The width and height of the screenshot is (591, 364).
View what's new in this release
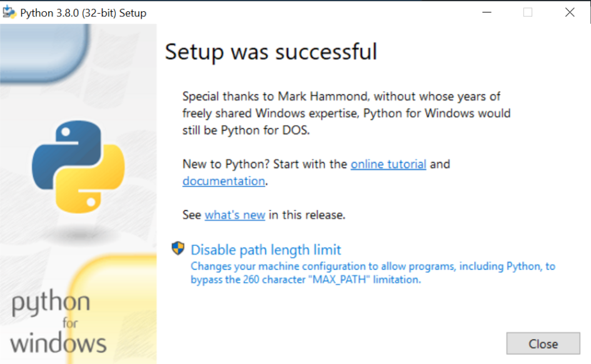(x=235, y=215)
